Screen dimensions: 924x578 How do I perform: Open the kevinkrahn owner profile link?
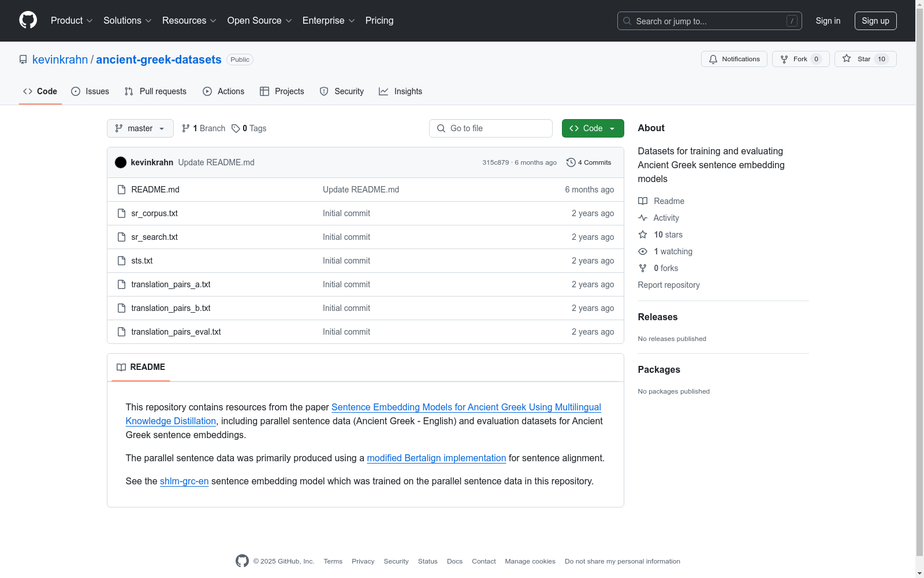click(60, 60)
